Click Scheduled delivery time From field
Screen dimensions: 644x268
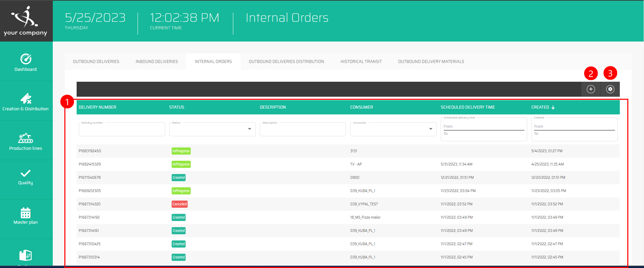coord(484,126)
